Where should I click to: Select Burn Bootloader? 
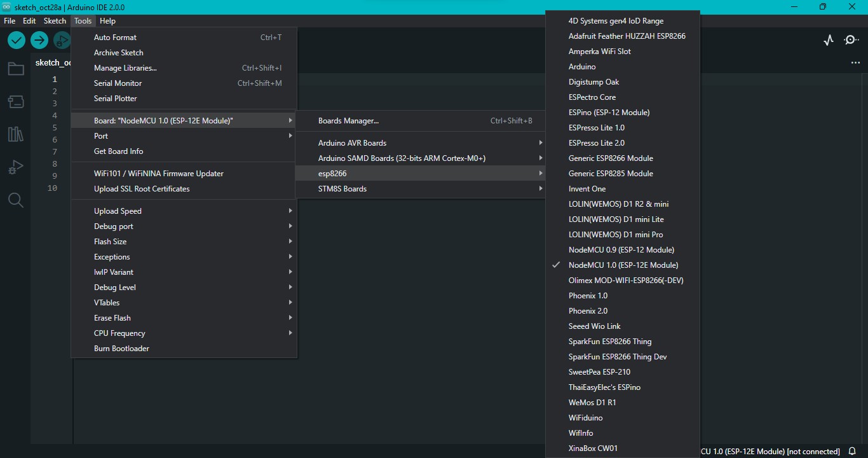[184, 349]
